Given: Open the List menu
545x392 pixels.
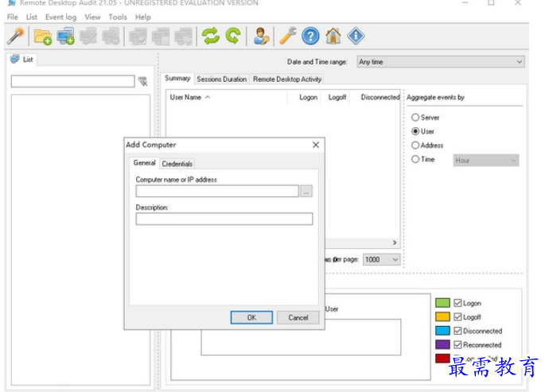Looking at the screenshot, I should pyautogui.click(x=32, y=17).
